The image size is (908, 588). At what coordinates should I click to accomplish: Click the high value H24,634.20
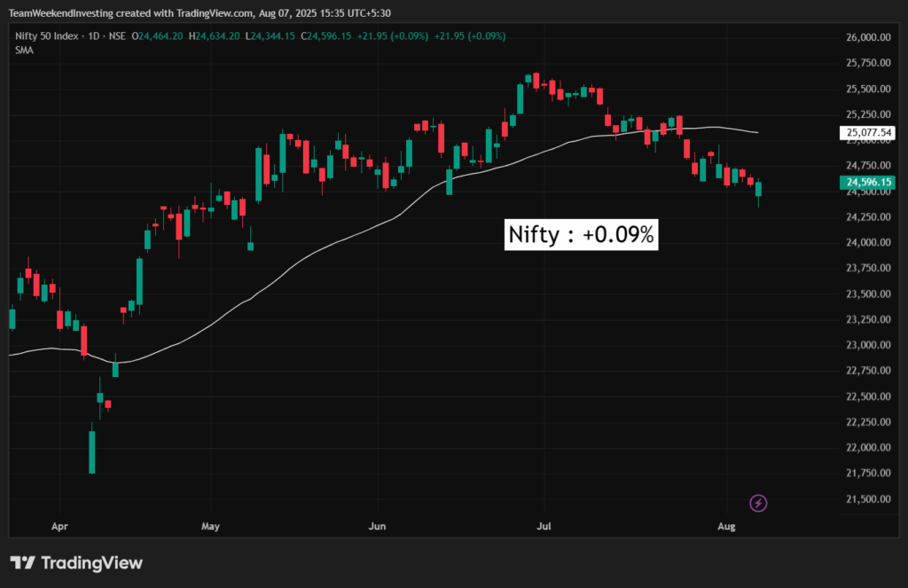click(215, 35)
